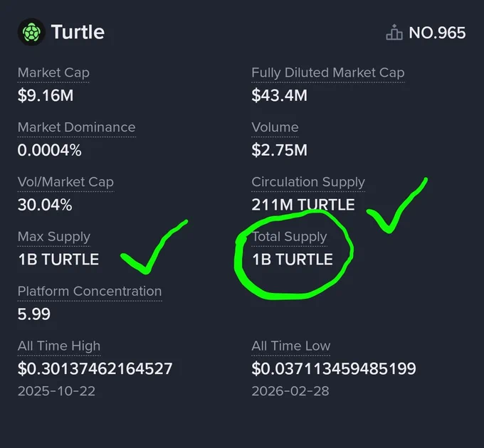Open the Fully Diluted Market Cap label
484x448 pixels.
coord(328,73)
